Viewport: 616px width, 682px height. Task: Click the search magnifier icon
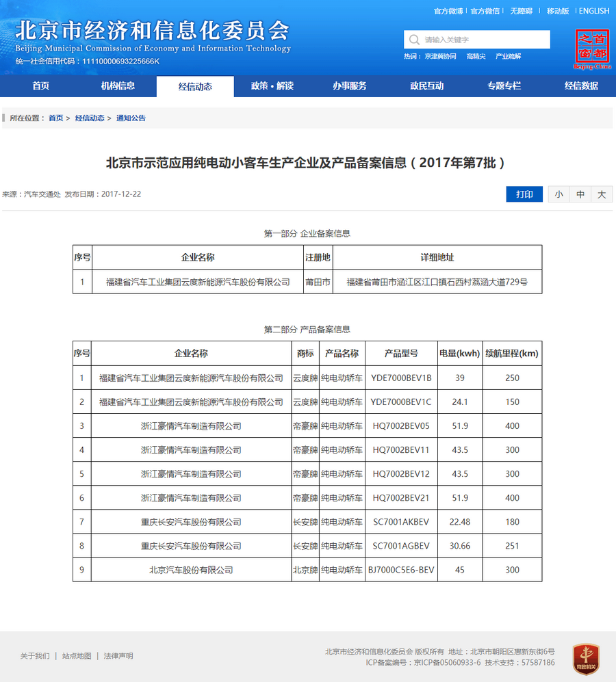pos(414,40)
